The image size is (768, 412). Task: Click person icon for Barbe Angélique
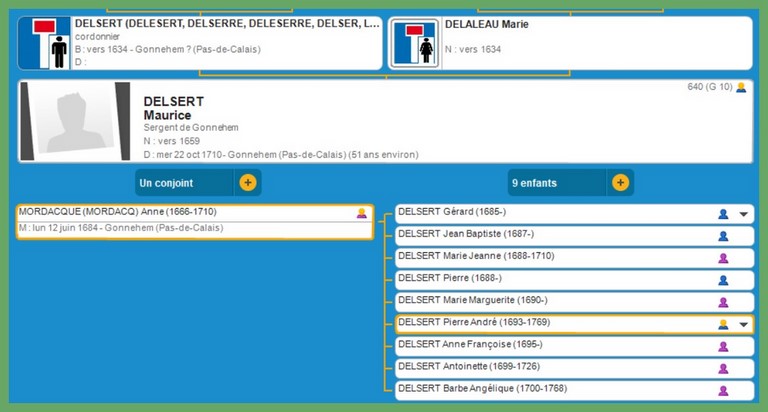click(x=723, y=390)
